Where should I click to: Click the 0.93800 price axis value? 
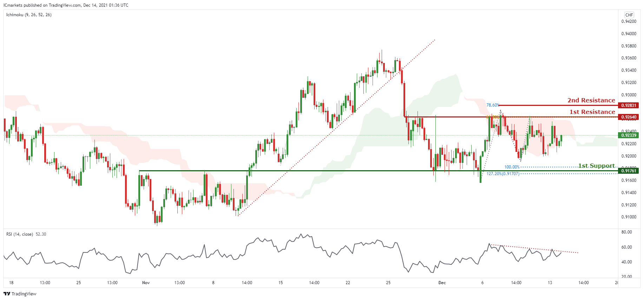click(629, 46)
